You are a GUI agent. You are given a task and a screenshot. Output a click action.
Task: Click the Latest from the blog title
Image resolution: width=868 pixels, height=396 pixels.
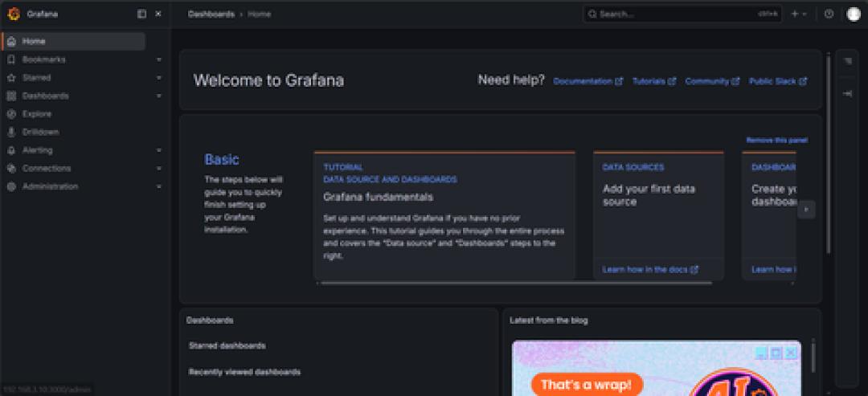pos(549,320)
